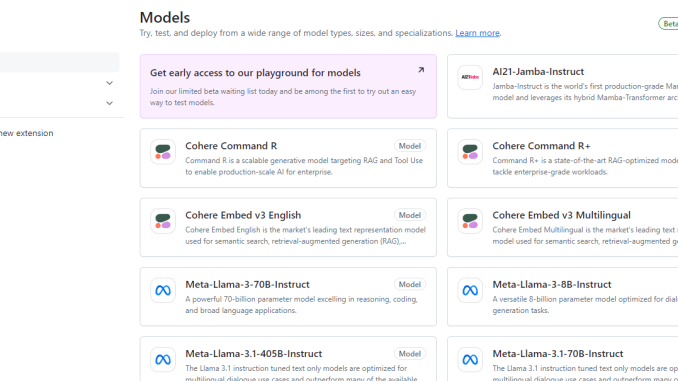Click the Model tag on Meta-Llama-3.1-405B-Instruct
Image resolution: width=678 pixels, height=381 pixels.
(x=409, y=354)
